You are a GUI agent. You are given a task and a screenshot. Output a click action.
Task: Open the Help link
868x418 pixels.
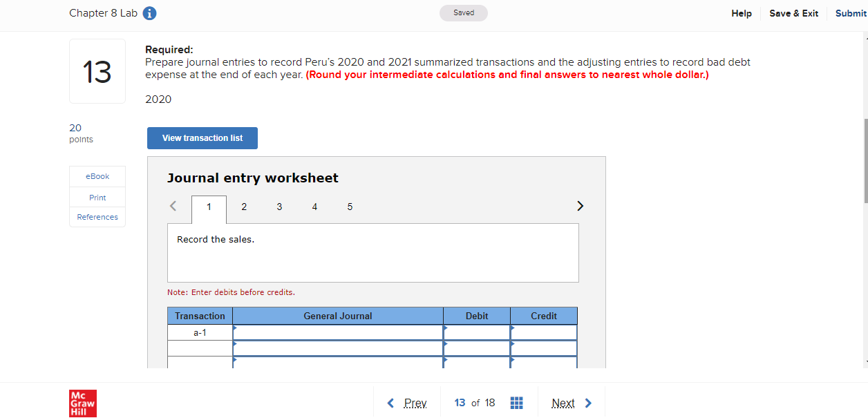pyautogui.click(x=742, y=13)
